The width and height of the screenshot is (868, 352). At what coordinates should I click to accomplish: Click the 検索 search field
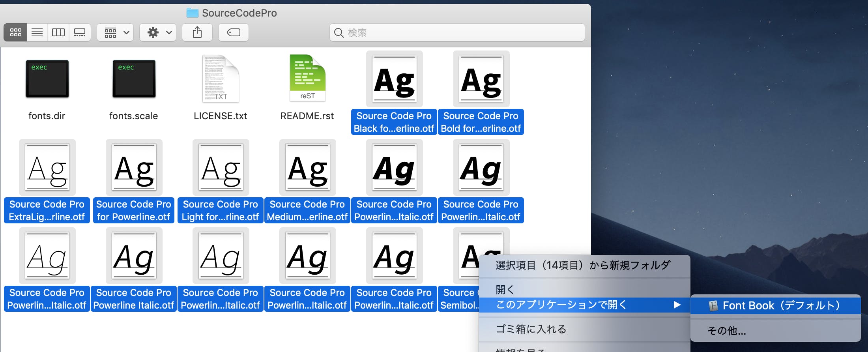coord(457,32)
